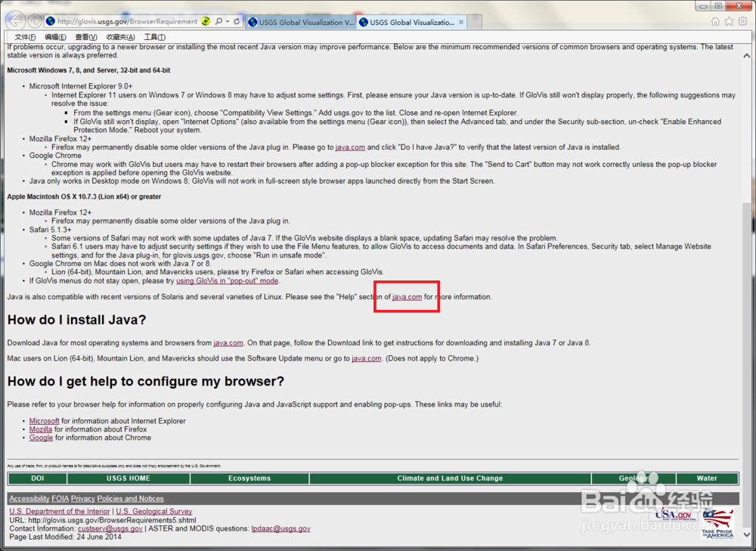Open the 查看(V) menu
The width and height of the screenshot is (756, 551).
pyautogui.click(x=86, y=37)
